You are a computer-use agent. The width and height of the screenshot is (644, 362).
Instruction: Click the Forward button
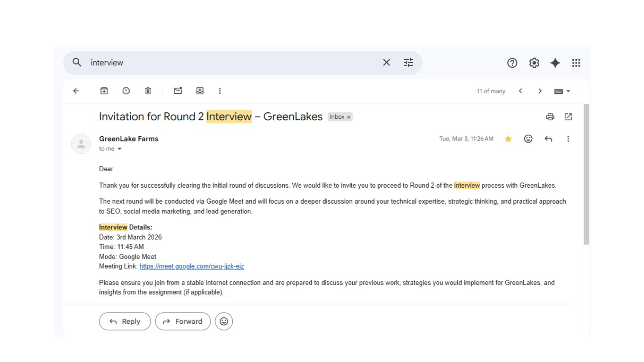point(183,321)
